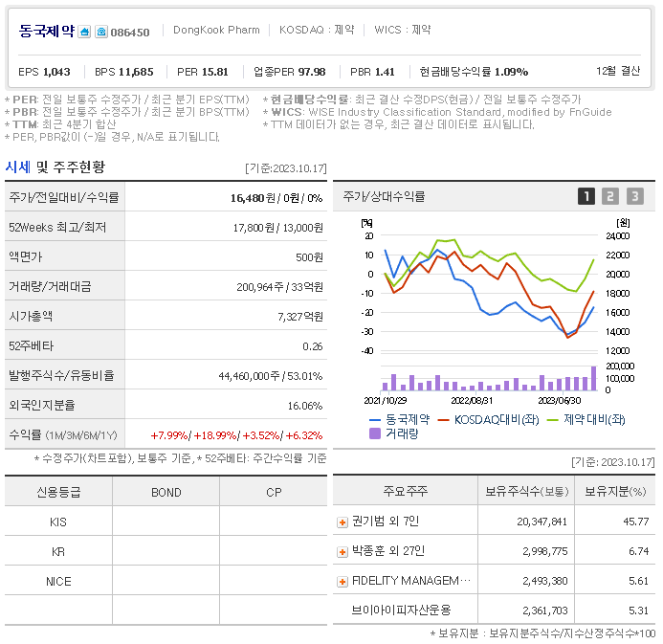Click the chart date label 2022/08/31
Screen dimensions: 663x644
[x=472, y=400]
